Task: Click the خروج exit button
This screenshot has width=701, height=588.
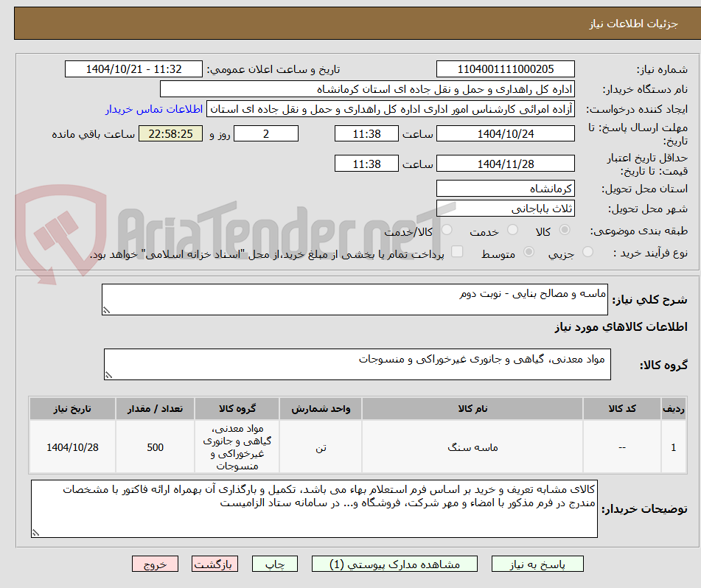Action: (x=155, y=564)
